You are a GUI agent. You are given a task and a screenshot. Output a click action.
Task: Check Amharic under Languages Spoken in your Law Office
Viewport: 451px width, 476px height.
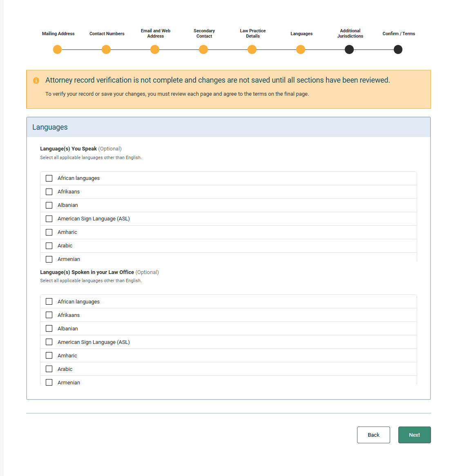tap(49, 355)
